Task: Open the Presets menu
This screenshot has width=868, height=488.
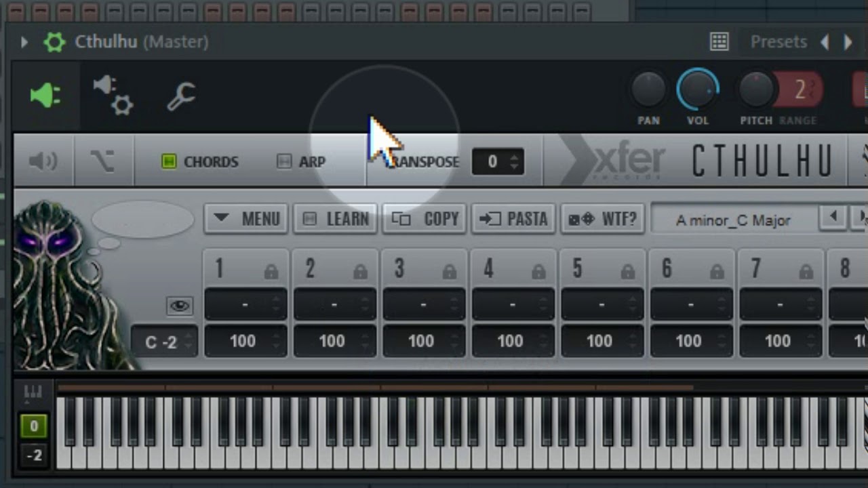Action: point(778,42)
